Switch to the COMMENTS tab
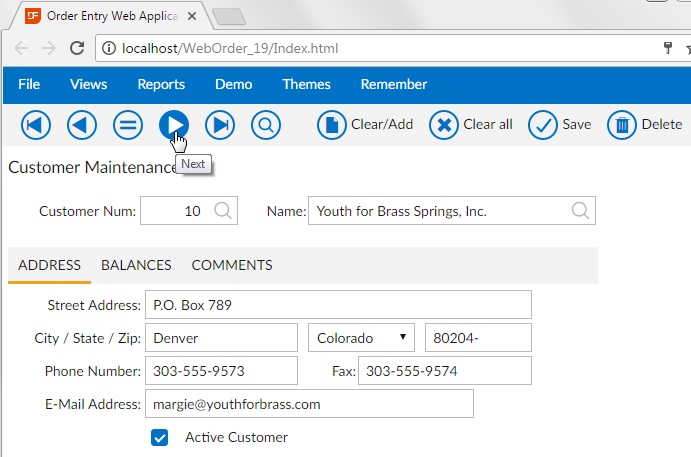Screen dimensions: 691x457 pos(232,265)
